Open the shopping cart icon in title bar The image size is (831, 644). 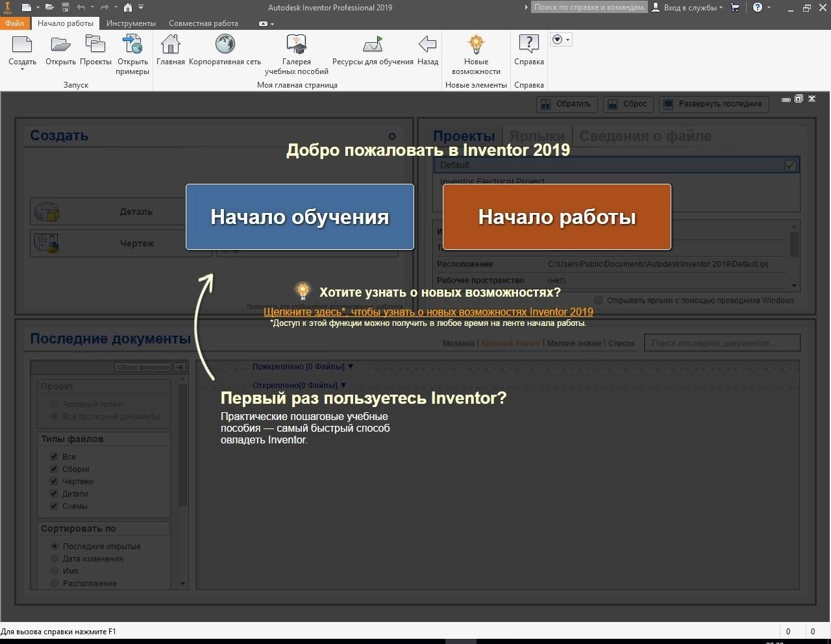click(x=735, y=7)
